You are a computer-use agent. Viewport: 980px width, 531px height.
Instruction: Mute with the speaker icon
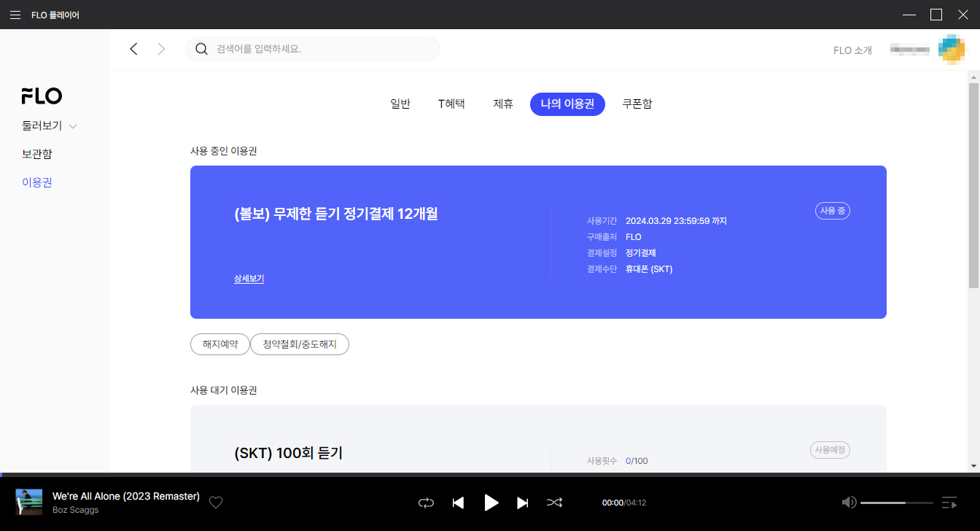[x=849, y=503]
